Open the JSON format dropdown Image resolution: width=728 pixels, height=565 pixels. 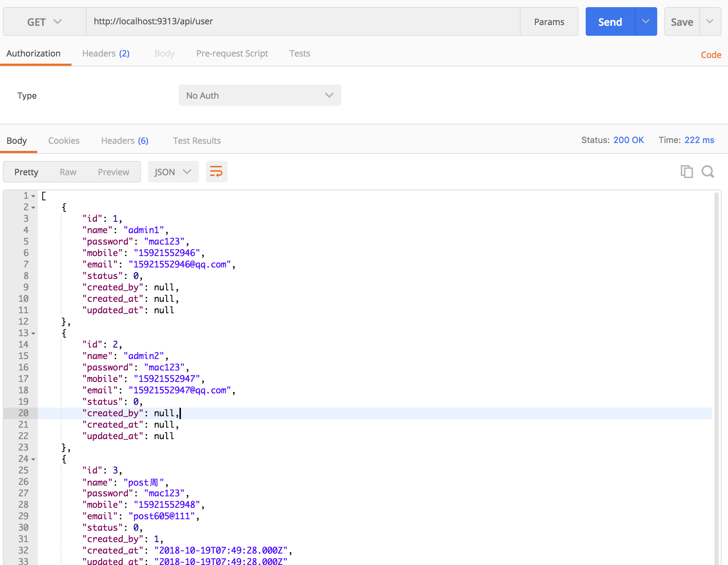coord(173,172)
